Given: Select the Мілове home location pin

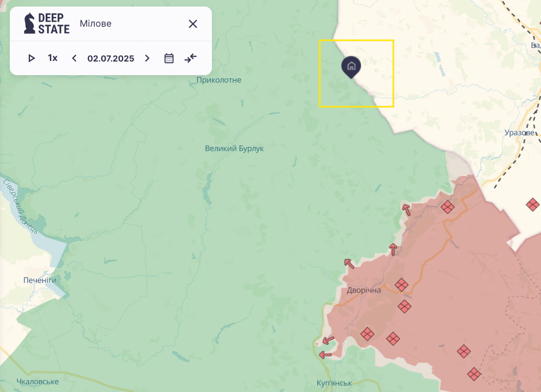Looking at the screenshot, I should tap(351, 67).
